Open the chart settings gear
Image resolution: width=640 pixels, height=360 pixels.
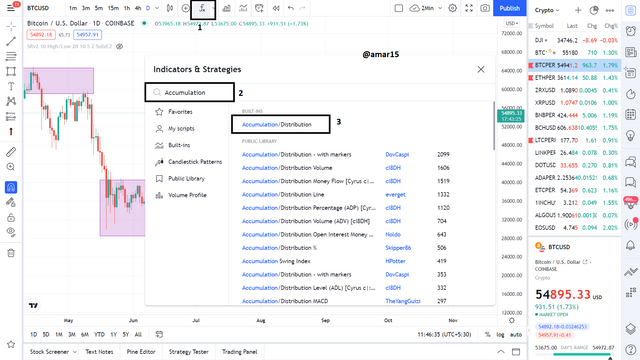tap(452, 8)
